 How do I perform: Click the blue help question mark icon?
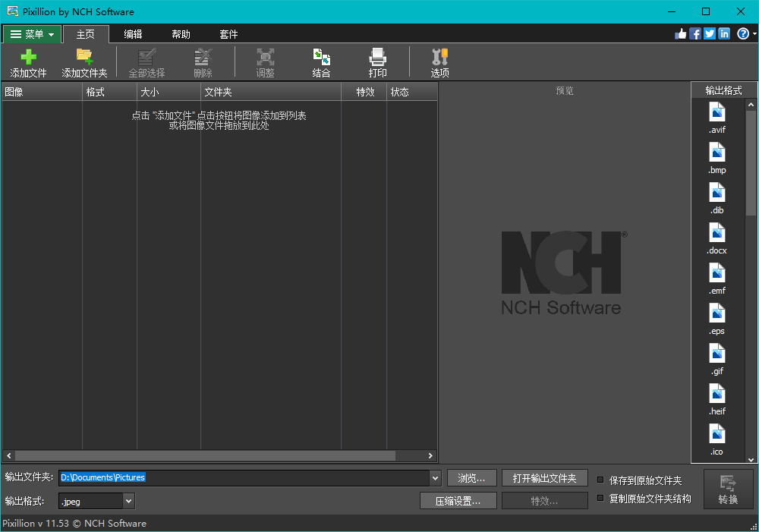(743, 33)
